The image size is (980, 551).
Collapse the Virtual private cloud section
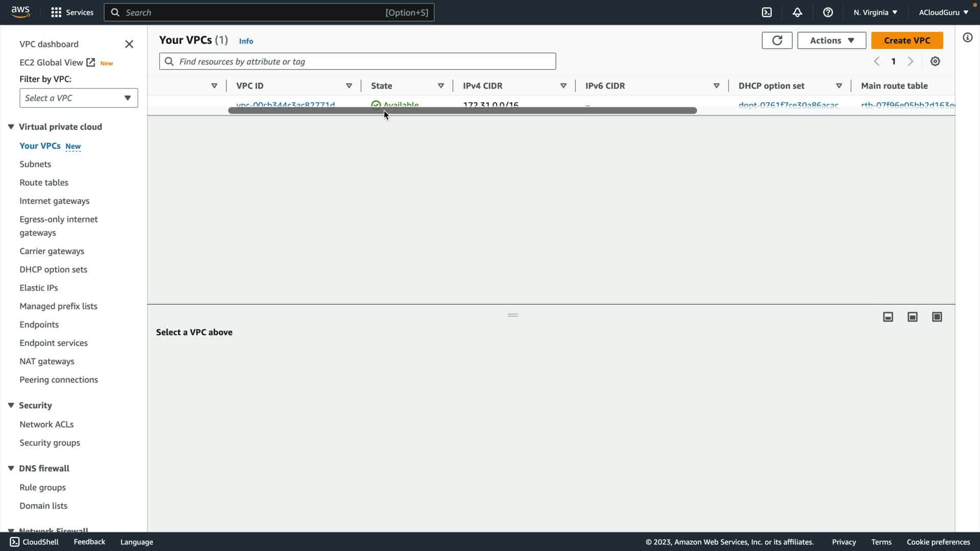(x=11, y=127)
